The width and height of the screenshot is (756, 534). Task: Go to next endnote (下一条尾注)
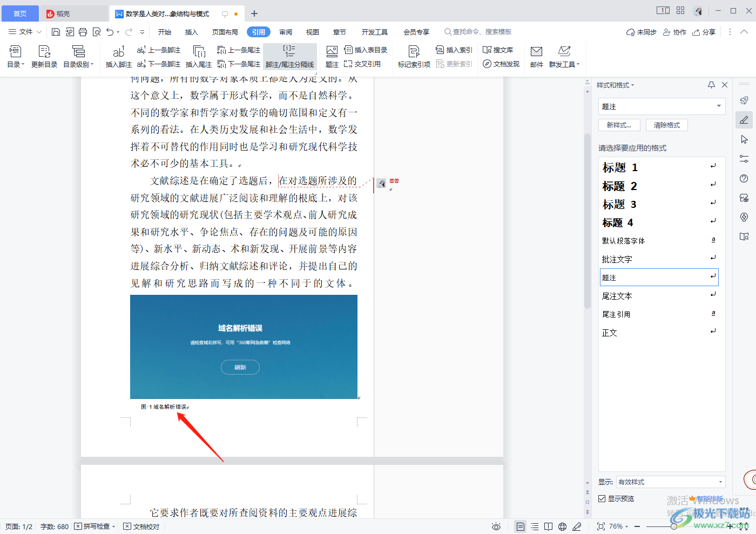point(239,64)
